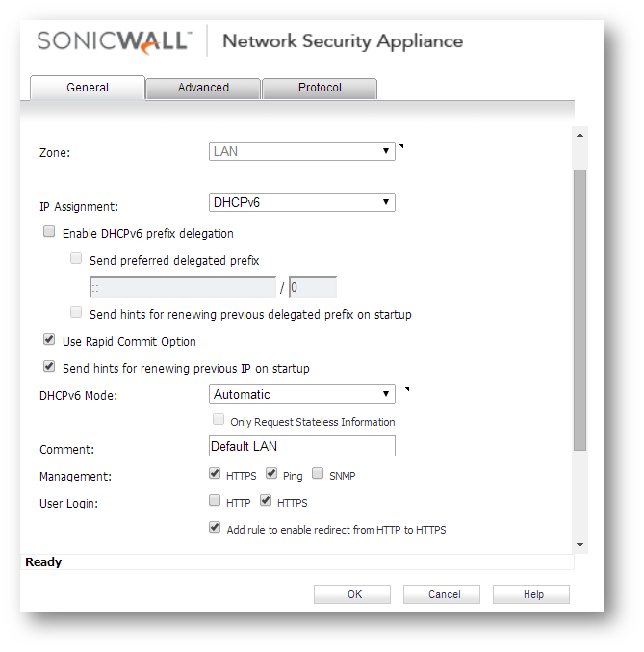Open the IP Assignment dropdown
Image resolution: width=644 pixels, height=652 pixels.
point(302,202)
